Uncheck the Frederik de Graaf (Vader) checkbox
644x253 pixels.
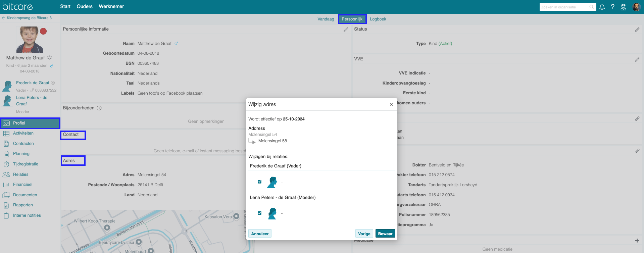click(x=259, y=182)
